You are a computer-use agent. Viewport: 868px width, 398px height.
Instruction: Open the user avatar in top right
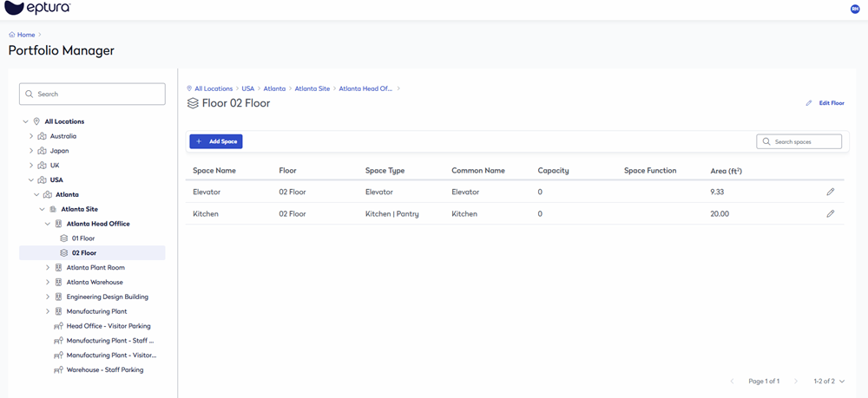tap(855, 9)
